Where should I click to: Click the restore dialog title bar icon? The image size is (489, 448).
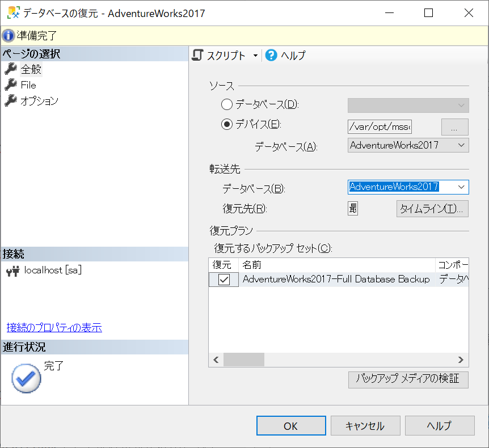pos(14,13)
